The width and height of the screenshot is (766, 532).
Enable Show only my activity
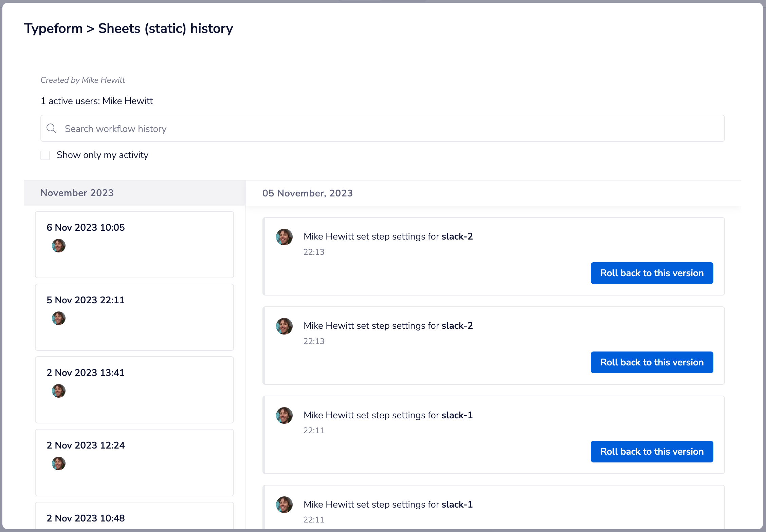click(45, 155)
